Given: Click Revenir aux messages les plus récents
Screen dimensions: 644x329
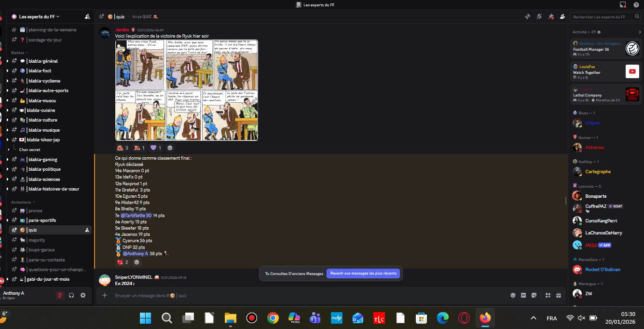Looking at the screenshot, I should 363,274.
